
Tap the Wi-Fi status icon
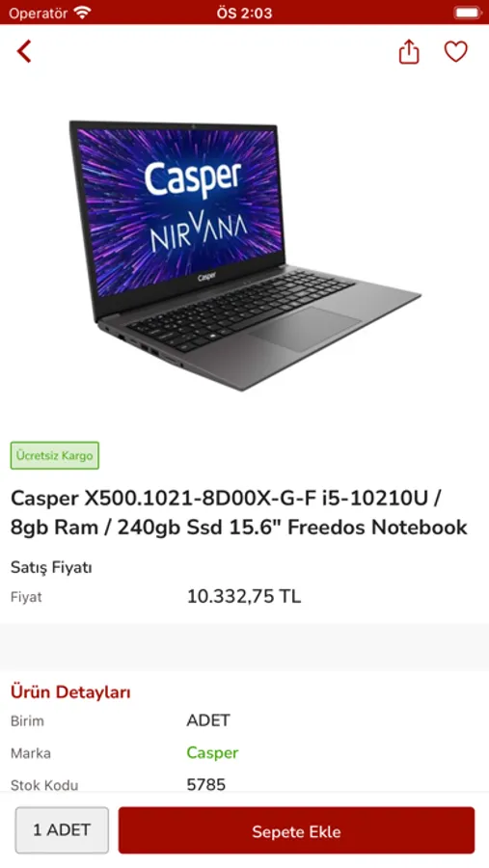(x=83, y=13)
